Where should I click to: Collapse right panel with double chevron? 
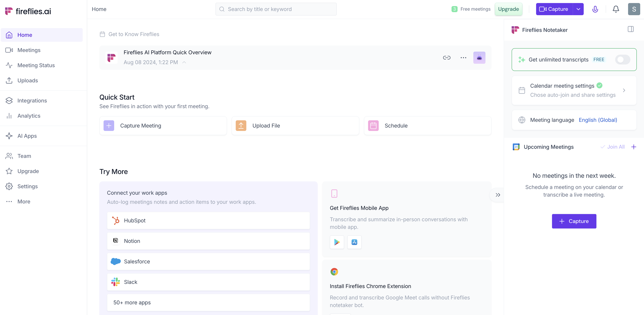pos(498,195)
